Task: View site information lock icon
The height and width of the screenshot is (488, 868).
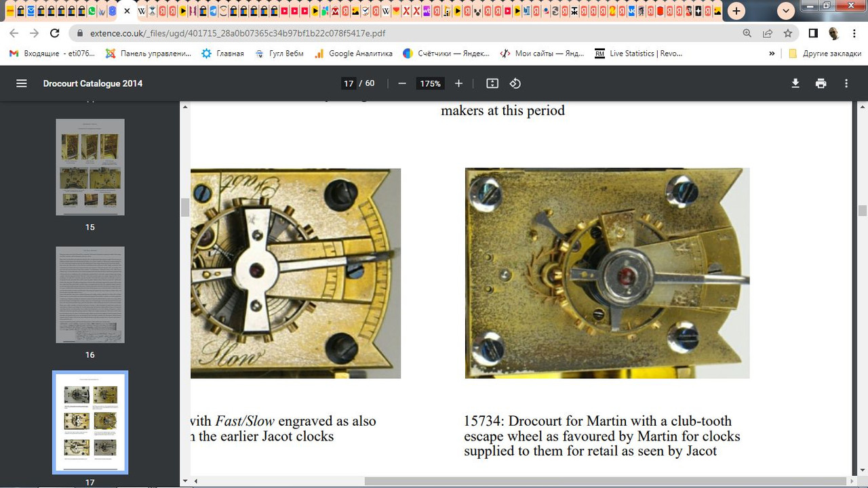Action: (80, 33)
